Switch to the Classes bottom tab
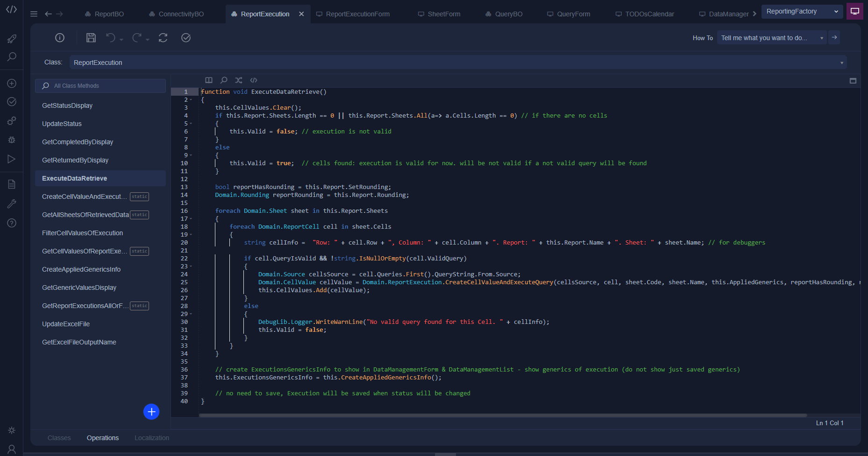This screenshot has height=456, width=868. click(59, 438)
